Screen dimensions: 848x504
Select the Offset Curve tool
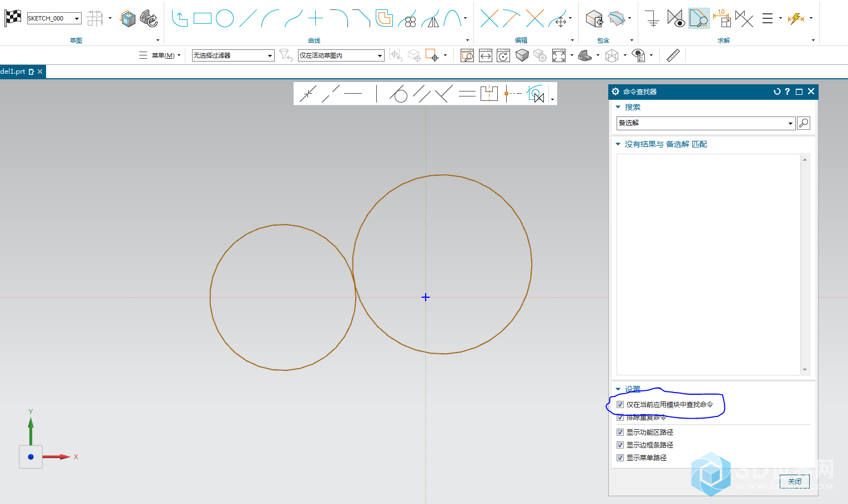(x=384, y=18)
